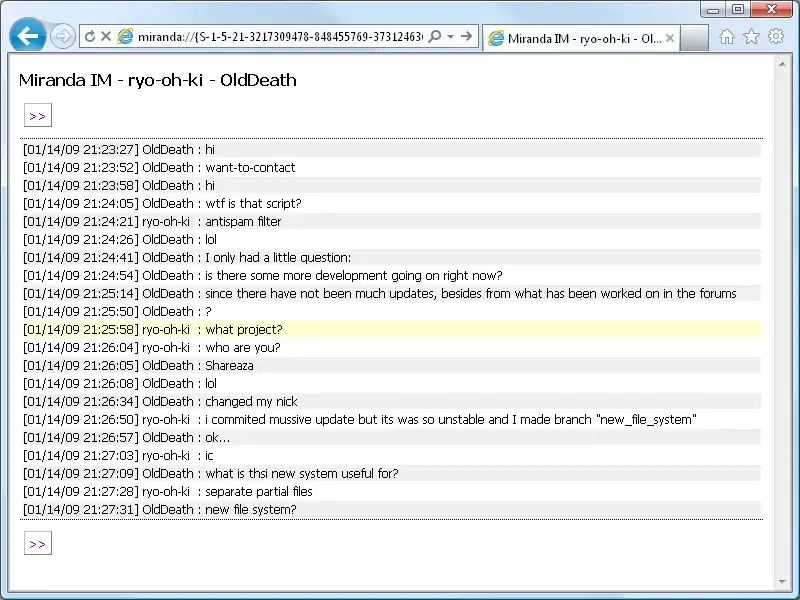
Task: Click the message 'Shareaza'
Action: [229, 366]
